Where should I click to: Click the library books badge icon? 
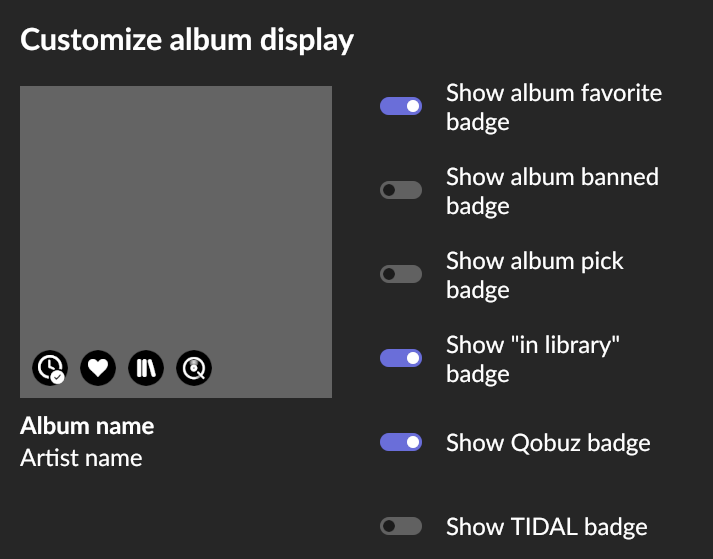(146, 368)
